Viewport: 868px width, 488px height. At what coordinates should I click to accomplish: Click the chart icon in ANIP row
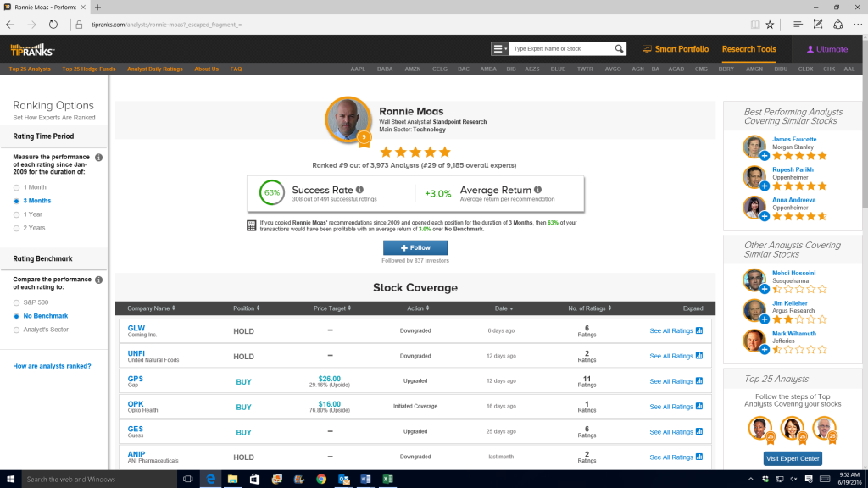(699, 457)
